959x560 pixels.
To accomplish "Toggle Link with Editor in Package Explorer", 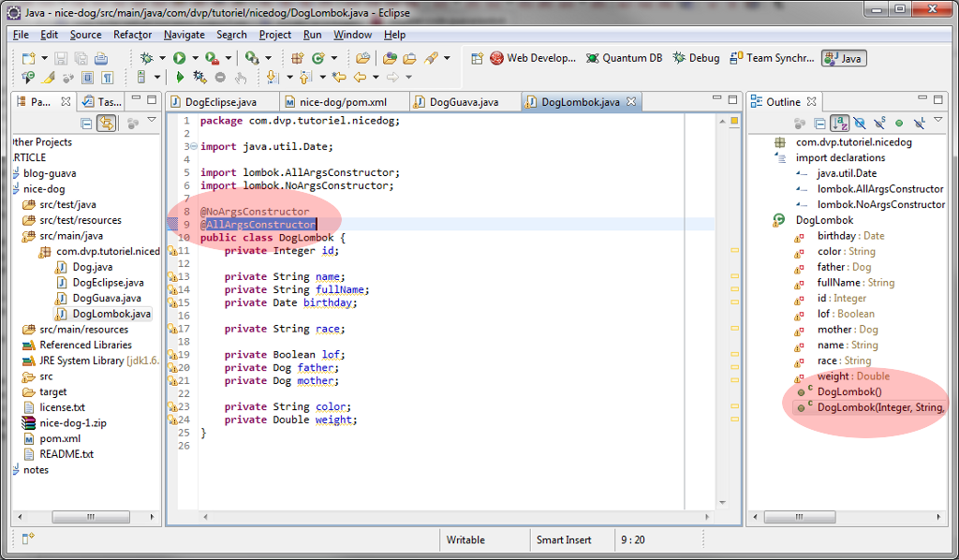I will (x=107, y=123).
